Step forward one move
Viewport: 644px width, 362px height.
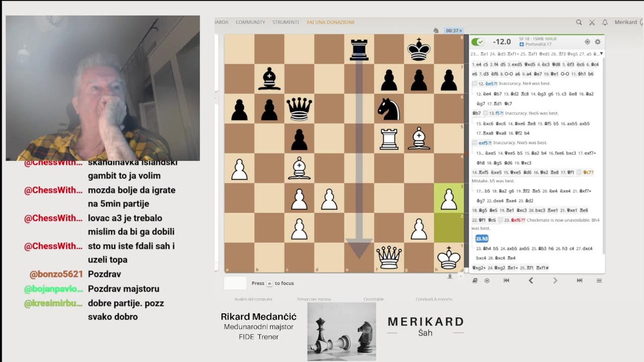555,281
